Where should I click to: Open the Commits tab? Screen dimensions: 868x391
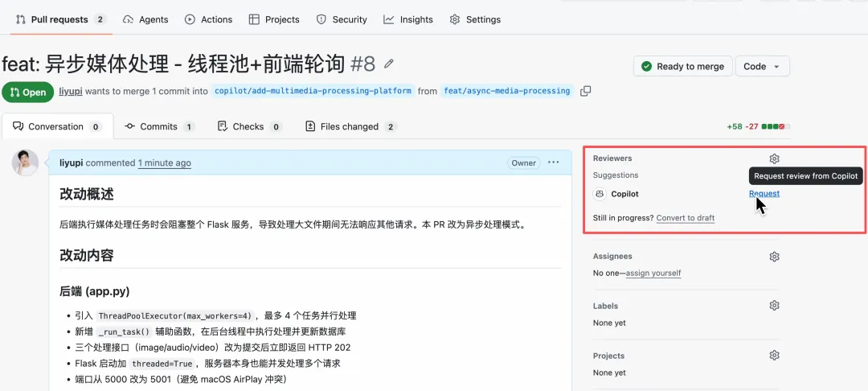(159, 126)
